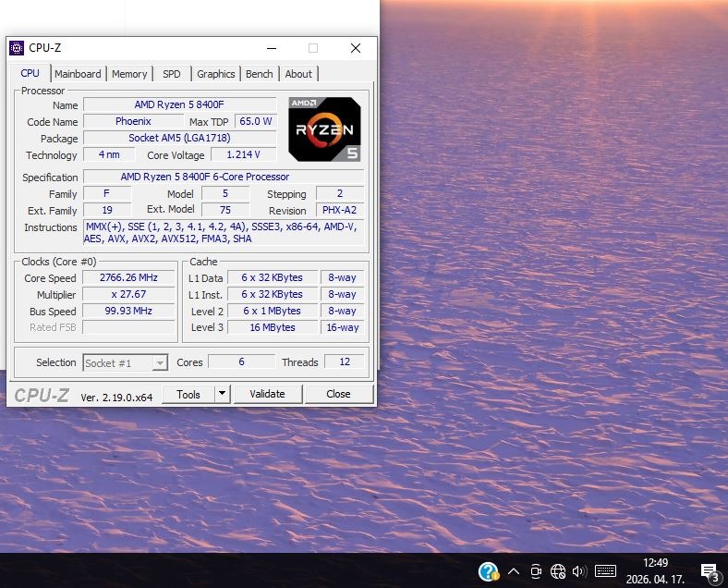Open the Get Help tray icon
728x588 pixels.
click(x=489, y=571)
